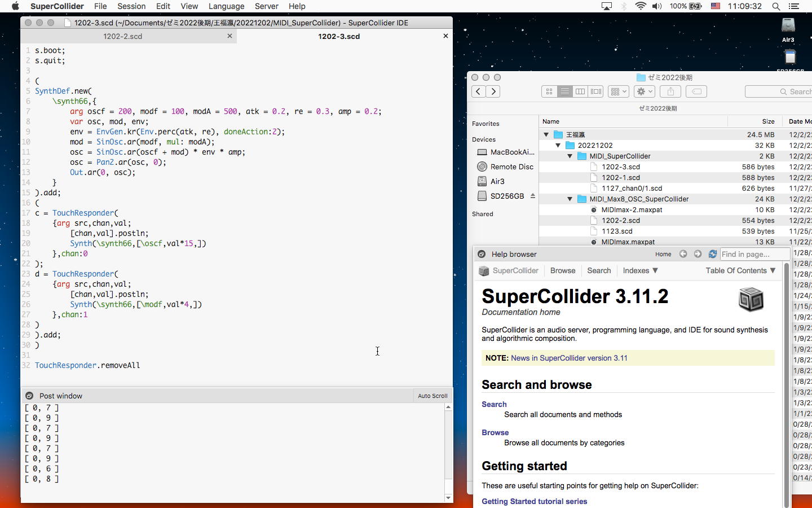Switch to the 1202-2.scd tab
Image resolution: width=812 pixels, height=508 pixels.
[x=122, y=36]
